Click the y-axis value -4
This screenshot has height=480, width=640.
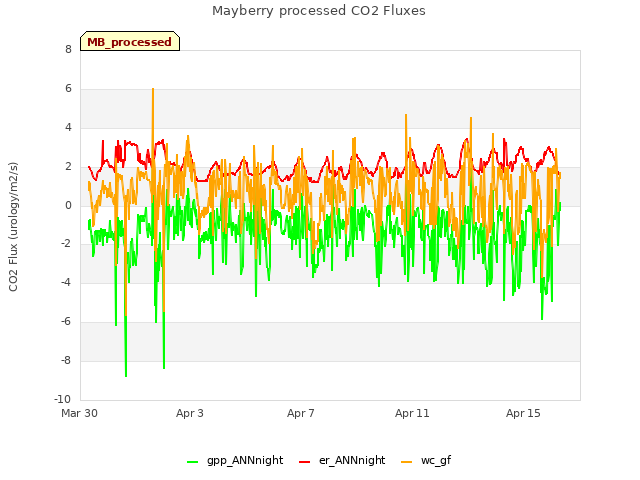coord(66,282)
